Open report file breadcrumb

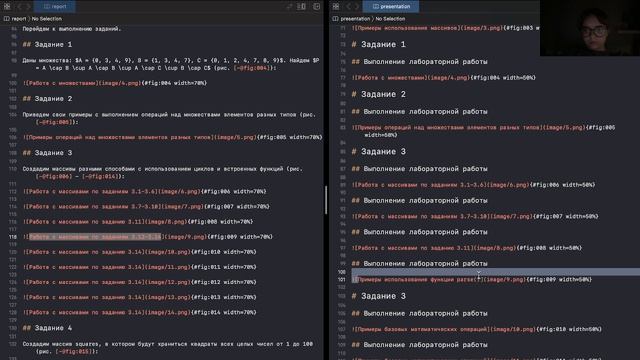[15, 19]
